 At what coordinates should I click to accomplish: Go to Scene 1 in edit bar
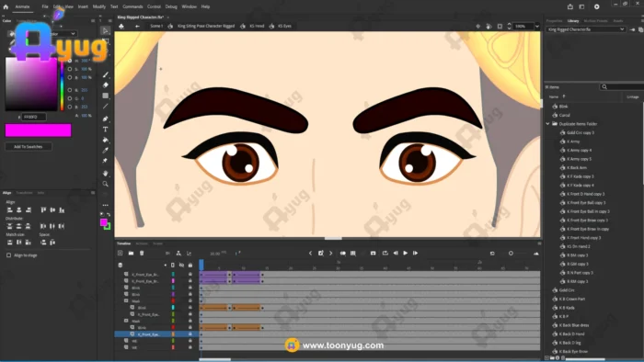[156, 27]
